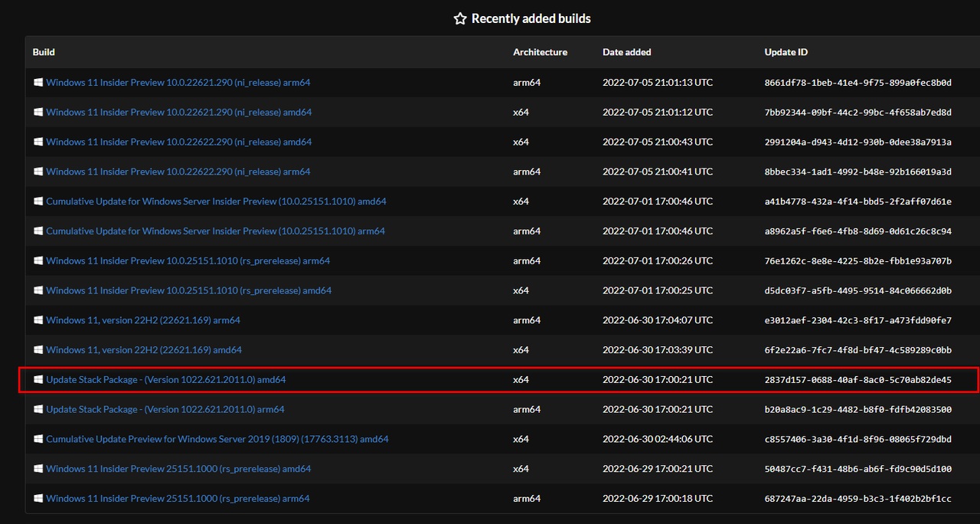The image size is (980, 524).
Task: Select update ID c8557406-3a30-4f1d-8f96-08065f729dbd
Action: (x=858, y=439)
